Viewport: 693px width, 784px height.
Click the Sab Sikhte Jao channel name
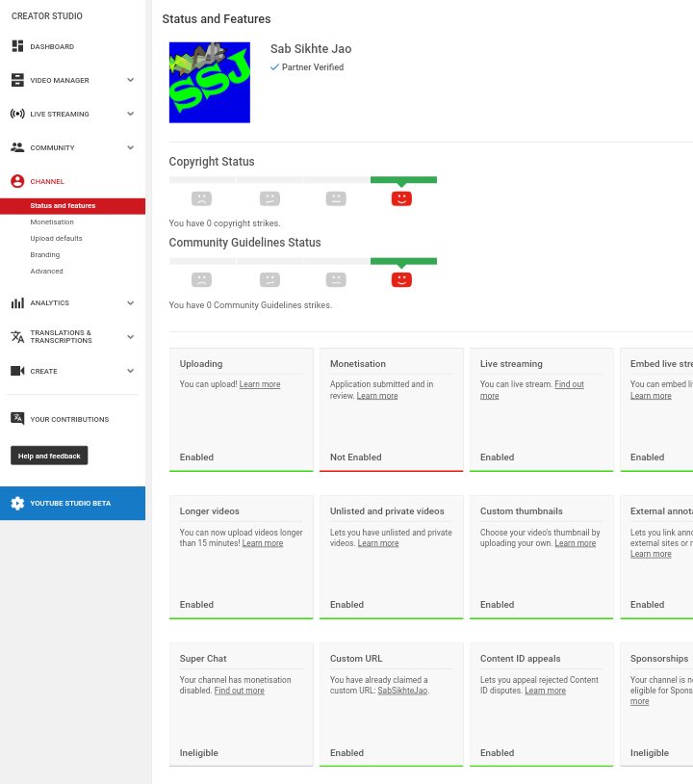311,48
